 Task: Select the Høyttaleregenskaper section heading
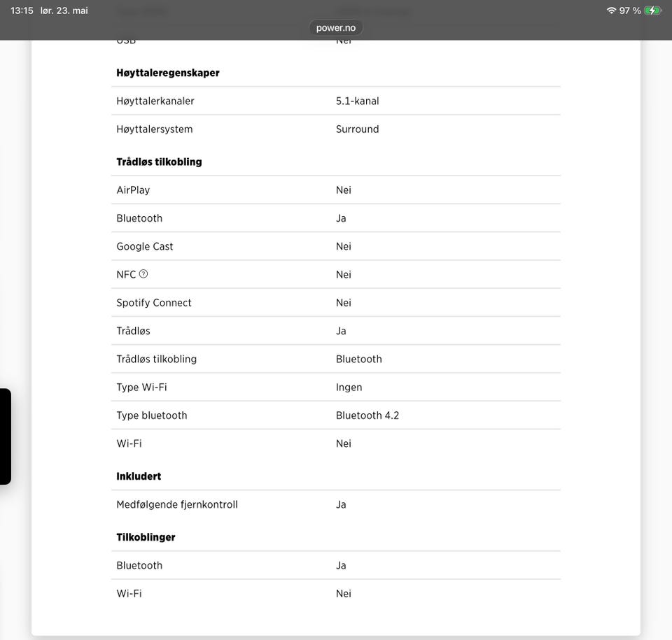pos(168,73)
